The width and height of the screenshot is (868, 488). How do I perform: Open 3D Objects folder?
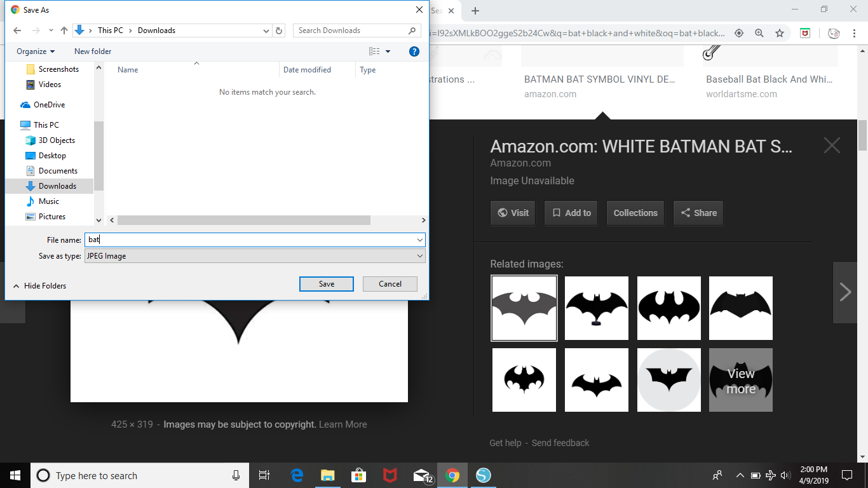(57, 140)
